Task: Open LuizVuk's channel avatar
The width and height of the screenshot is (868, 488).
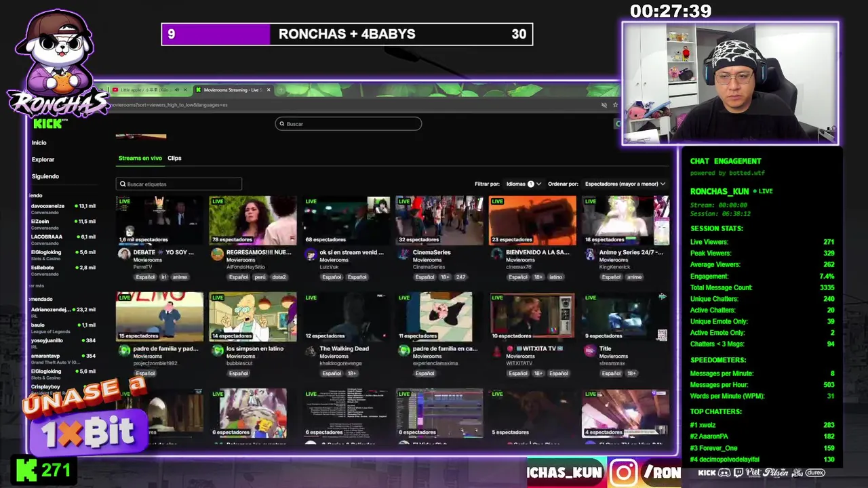Action: (x=311, y=253)
